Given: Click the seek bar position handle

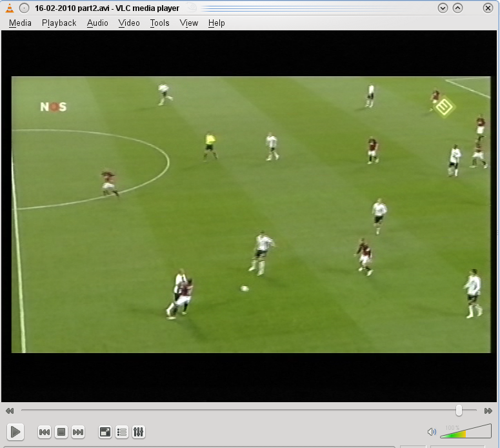Looking at the screenshot, I should coord(459,411).
